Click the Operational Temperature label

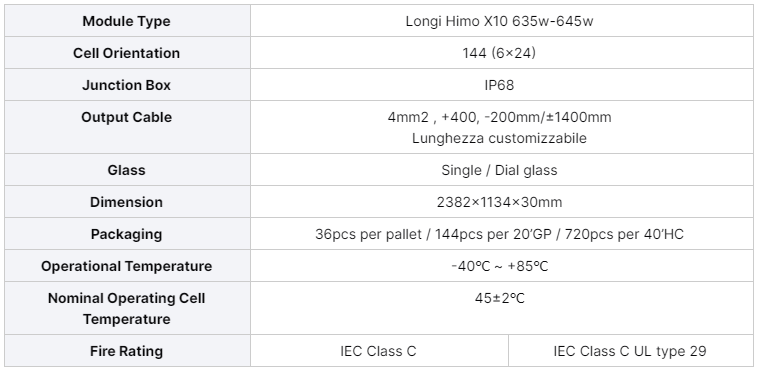tap(126, 266)
